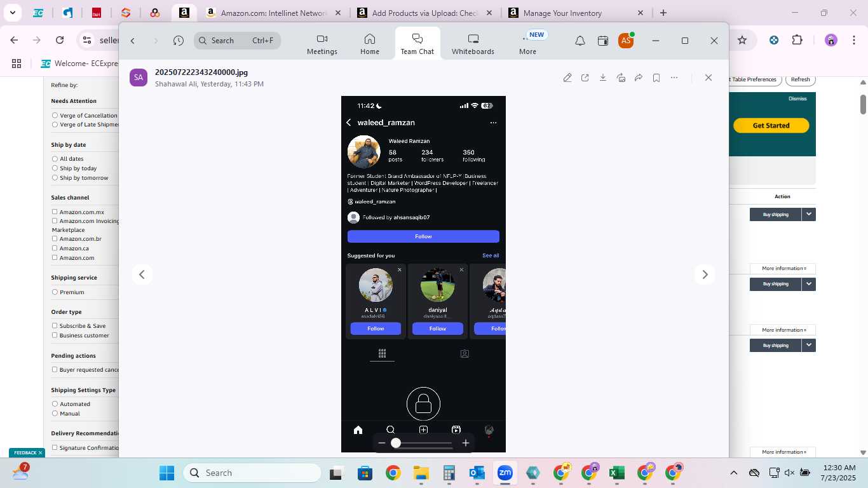The width and height of the screenshot is (868, 488).
Task: Check the Amazon.com.mx sales channel box
Action: tap(55, 212)
